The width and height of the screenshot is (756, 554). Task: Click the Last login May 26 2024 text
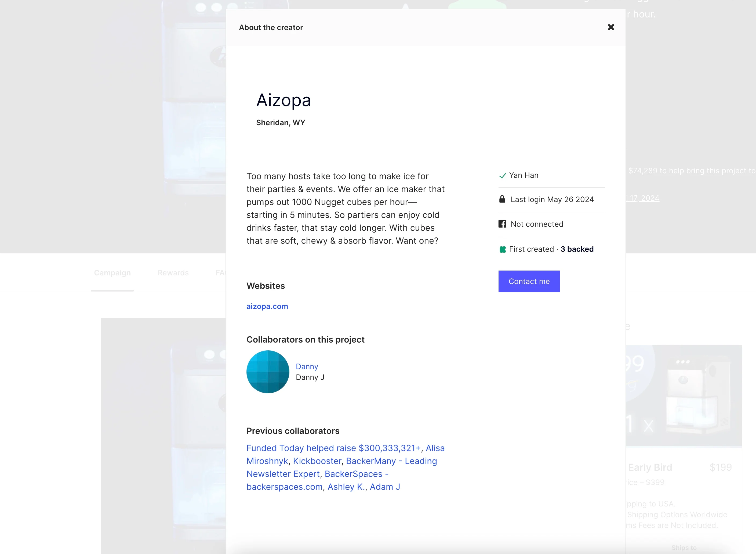click(x=552, y=200)
